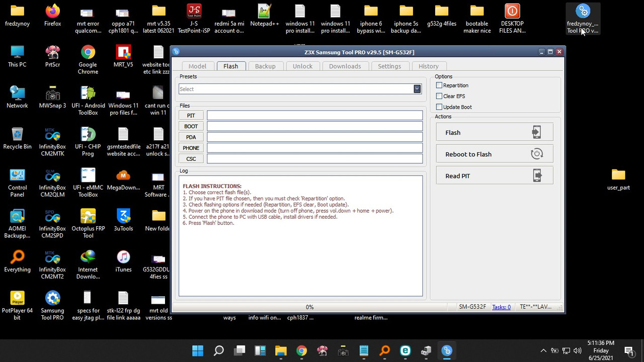
Task: Switch to the Backup tab
Action: point(265,66)
